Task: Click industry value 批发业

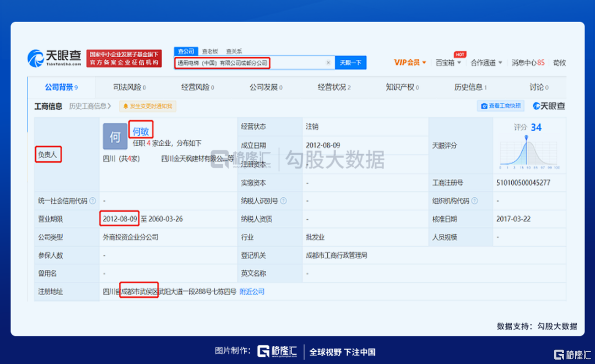Action: pyautogui.click(x=315, y=237)
